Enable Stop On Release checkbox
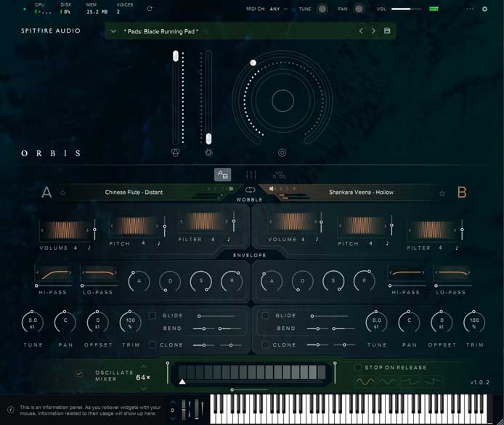 point(358,367)
